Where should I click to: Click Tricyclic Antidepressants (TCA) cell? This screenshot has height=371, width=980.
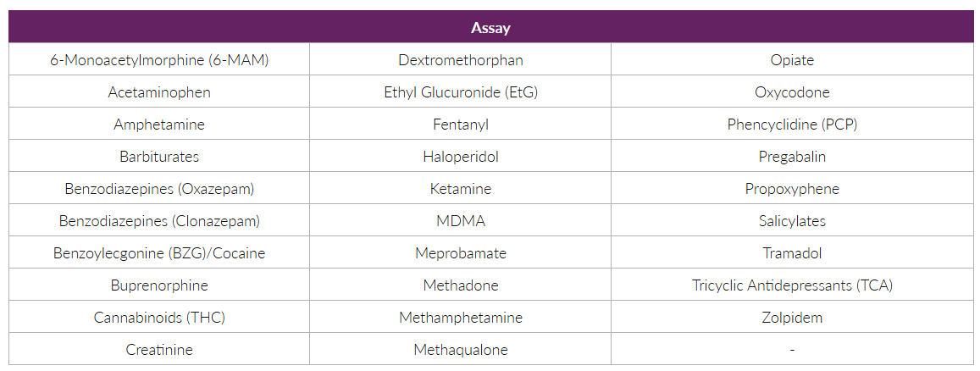click(792, 285)
